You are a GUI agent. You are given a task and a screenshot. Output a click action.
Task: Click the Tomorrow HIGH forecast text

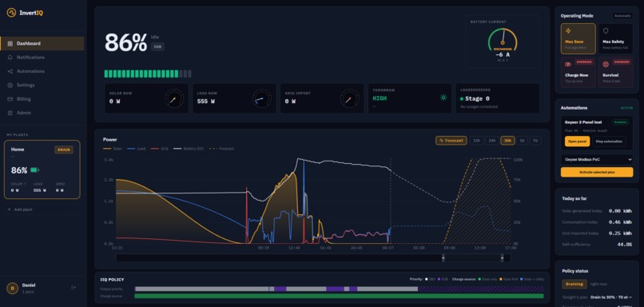[380, 98]
